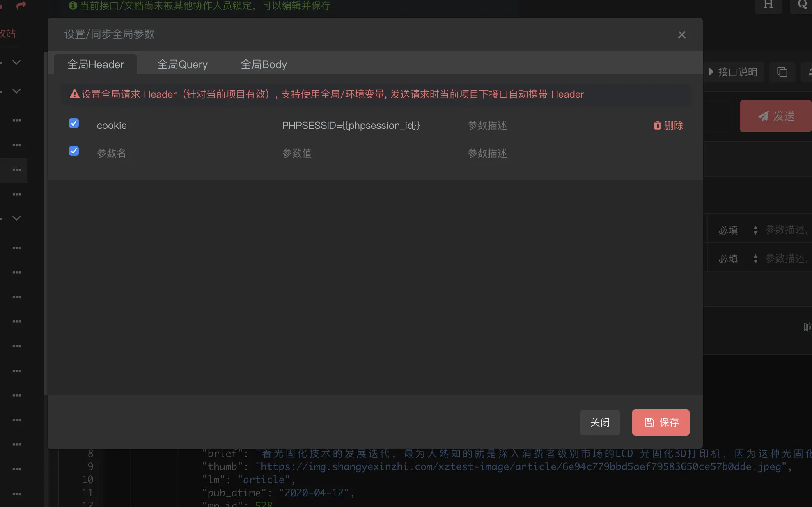Click the info icon before the lock notice

click(73, 5)
